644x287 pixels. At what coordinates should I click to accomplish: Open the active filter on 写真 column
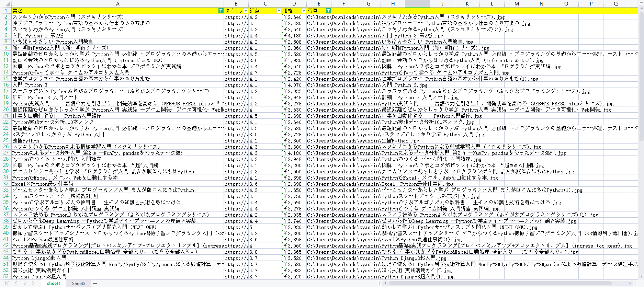coord(328,11)
